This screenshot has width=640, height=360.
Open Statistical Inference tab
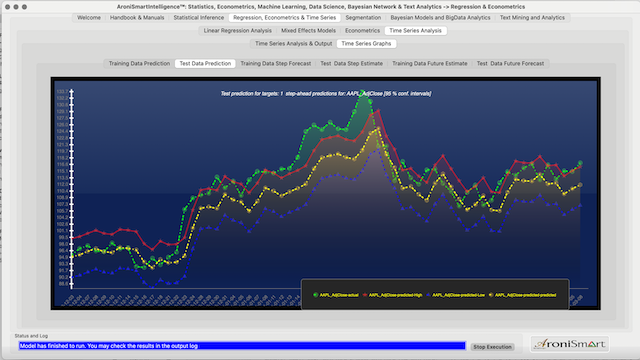pyautogui.click(x=199, y=18)
